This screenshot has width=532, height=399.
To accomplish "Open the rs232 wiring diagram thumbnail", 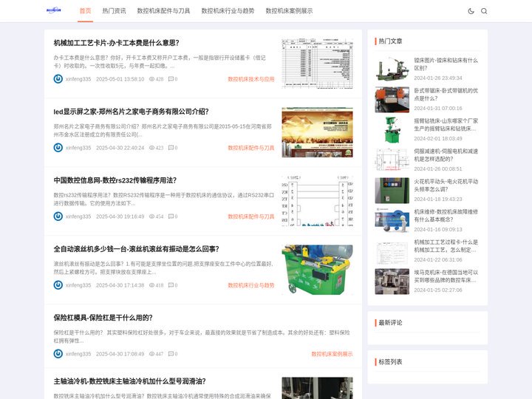I will [317, 201].
